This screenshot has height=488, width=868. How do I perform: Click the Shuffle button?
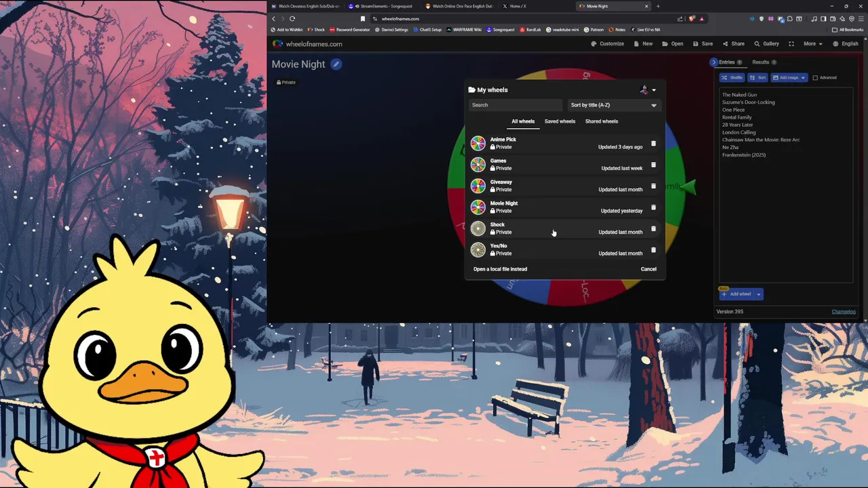click(x=732, y=78)
